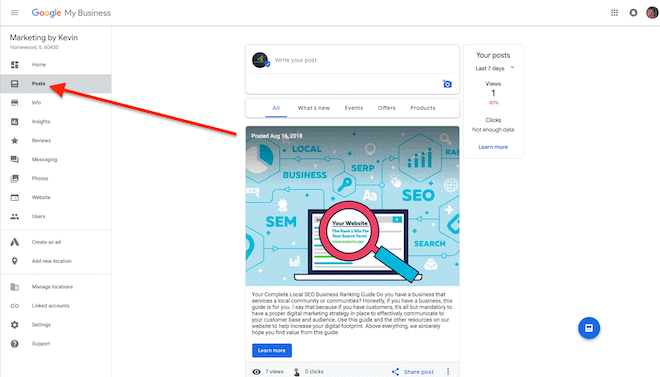660x377 pixels.
Task: Click the business logo in the post composer
Action: pos(261,60)
